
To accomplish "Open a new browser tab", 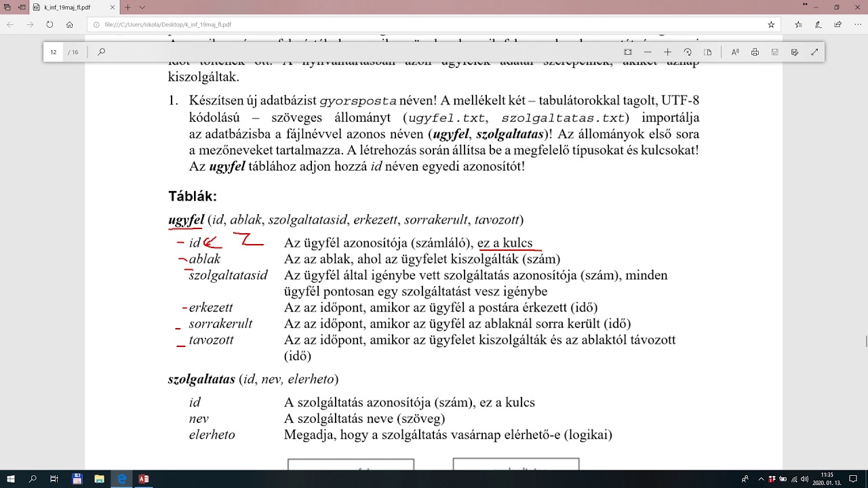I will [127, 7].
